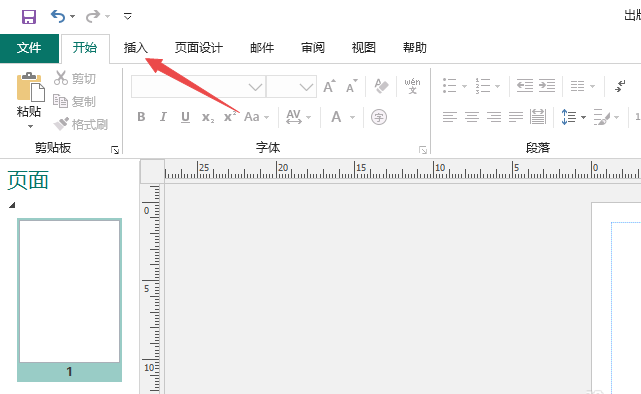Click the Increase Font Size icon

[329, 86]
